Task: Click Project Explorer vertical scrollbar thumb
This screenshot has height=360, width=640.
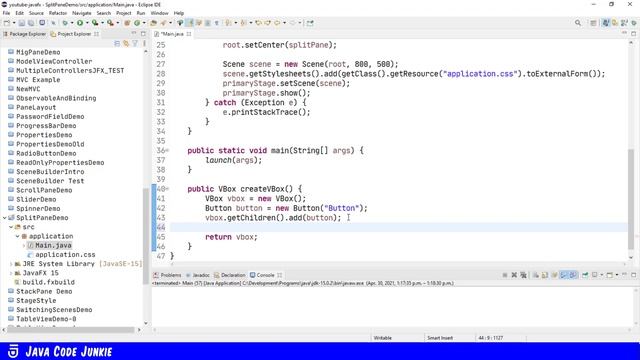Action: point(146,236)
